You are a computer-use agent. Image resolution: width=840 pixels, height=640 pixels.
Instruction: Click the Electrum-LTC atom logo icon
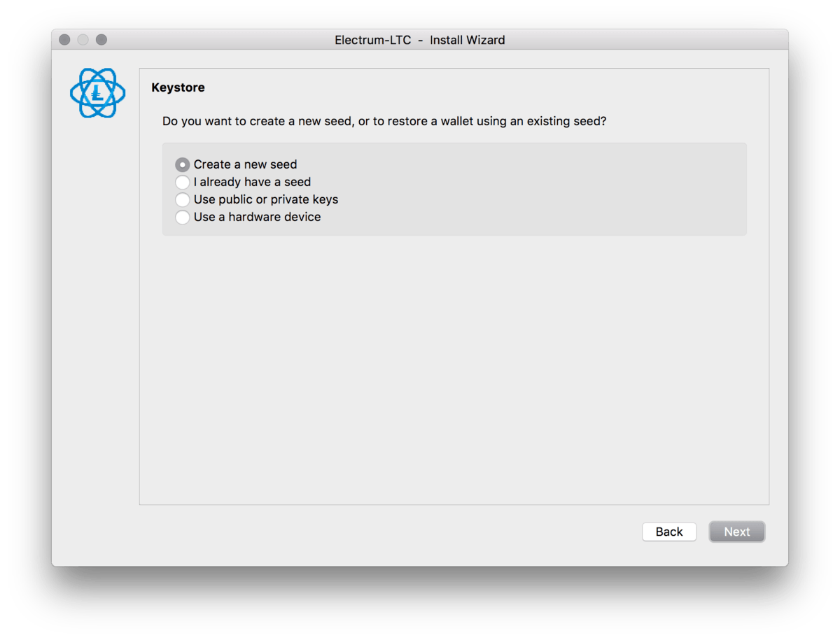coord(98,93)
